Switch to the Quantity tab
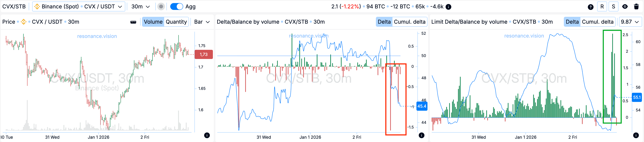 pyautogui.click(x=176, y=22)
